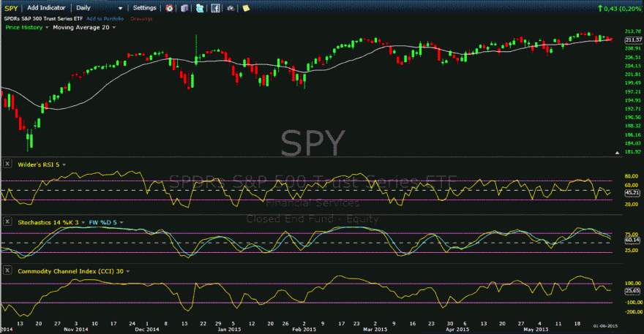This screenshot has width=644, height=334.
Task: Click the -200.00 CCI axis label
Action: [x=632, y=311]
